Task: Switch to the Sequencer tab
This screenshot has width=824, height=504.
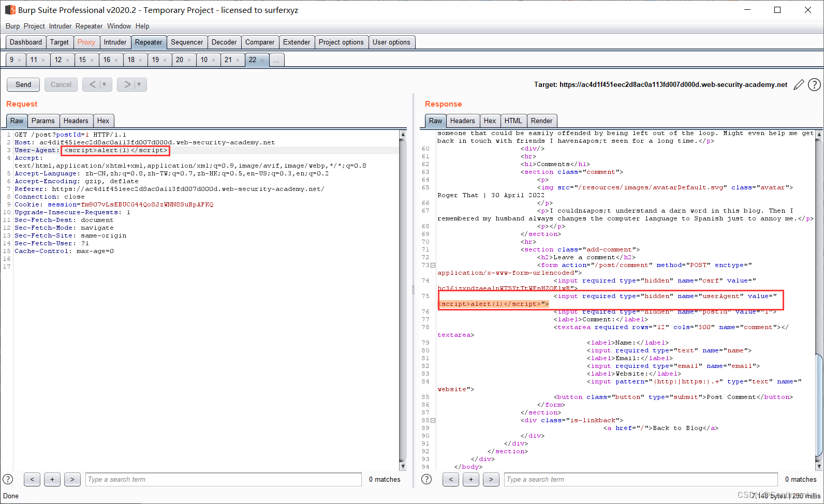Action: (x=187, y=42)
